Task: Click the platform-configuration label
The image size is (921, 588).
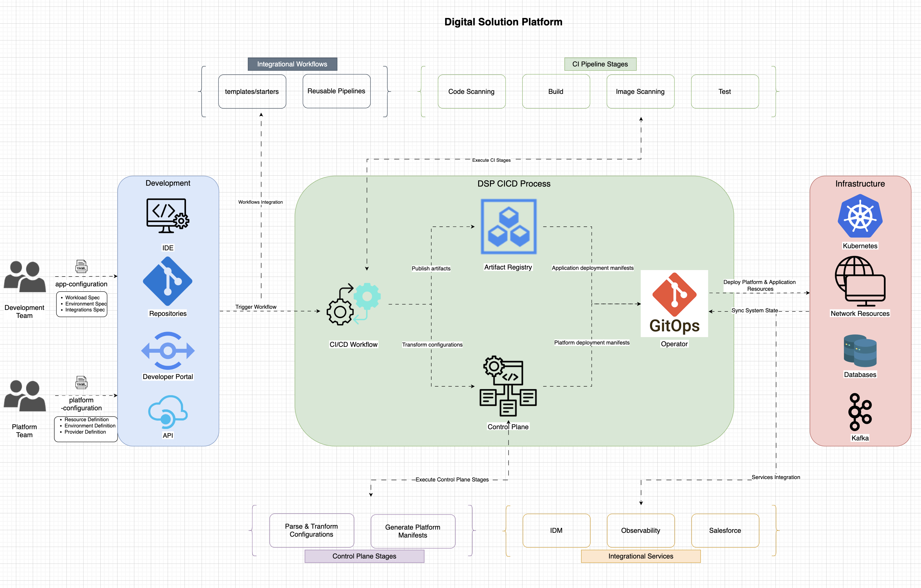Action: tap(81, 404)
